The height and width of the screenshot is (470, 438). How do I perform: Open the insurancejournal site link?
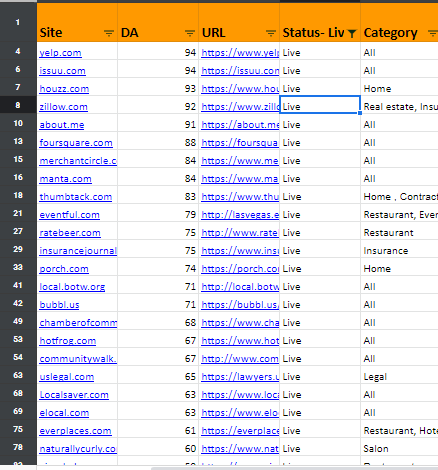click(x=78, y=251)
